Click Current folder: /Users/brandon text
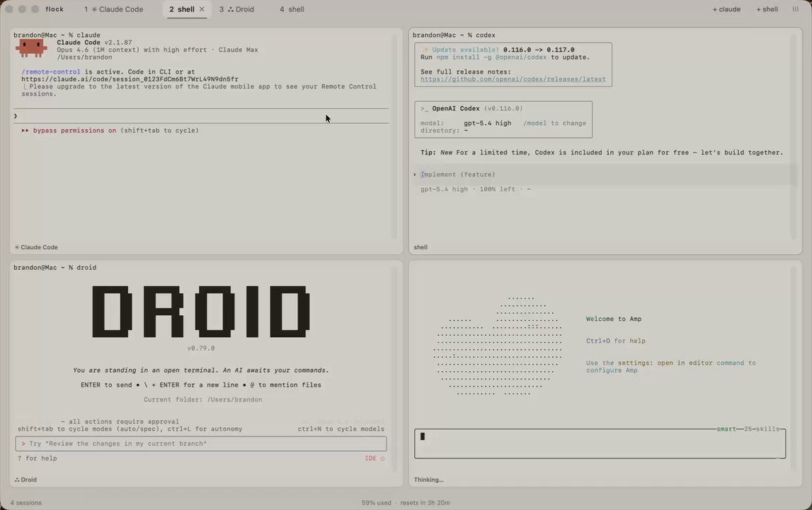 tap(202, 399)
